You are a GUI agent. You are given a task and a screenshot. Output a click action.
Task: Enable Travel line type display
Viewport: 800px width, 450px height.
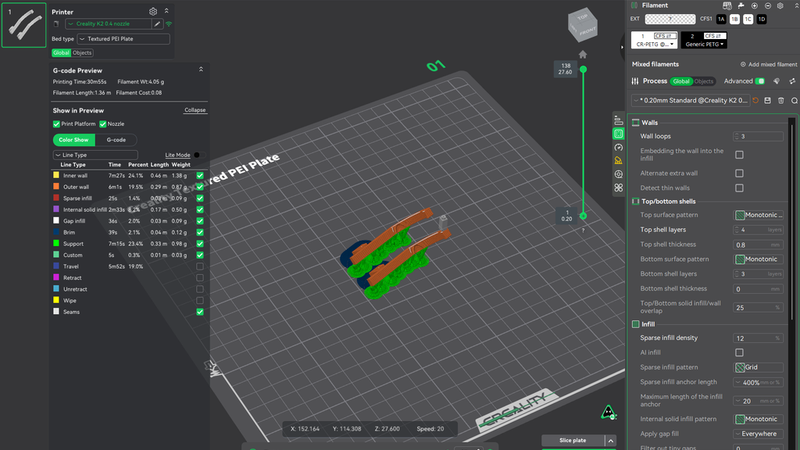click(x=200, y=266)
